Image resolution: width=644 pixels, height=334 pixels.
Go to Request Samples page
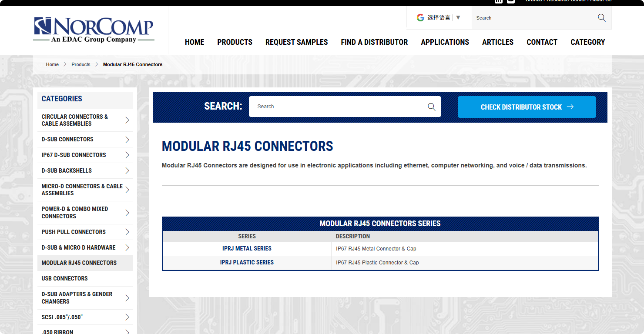297,42
